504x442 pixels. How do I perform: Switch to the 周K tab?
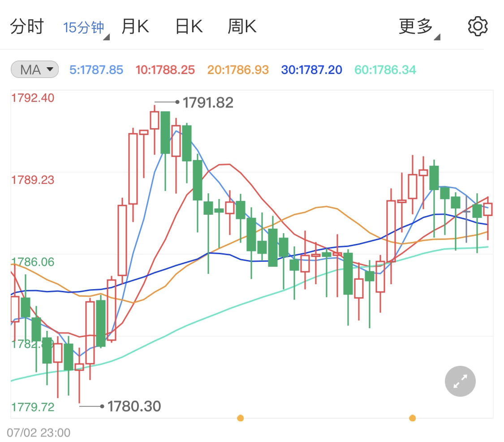(242, 26)
